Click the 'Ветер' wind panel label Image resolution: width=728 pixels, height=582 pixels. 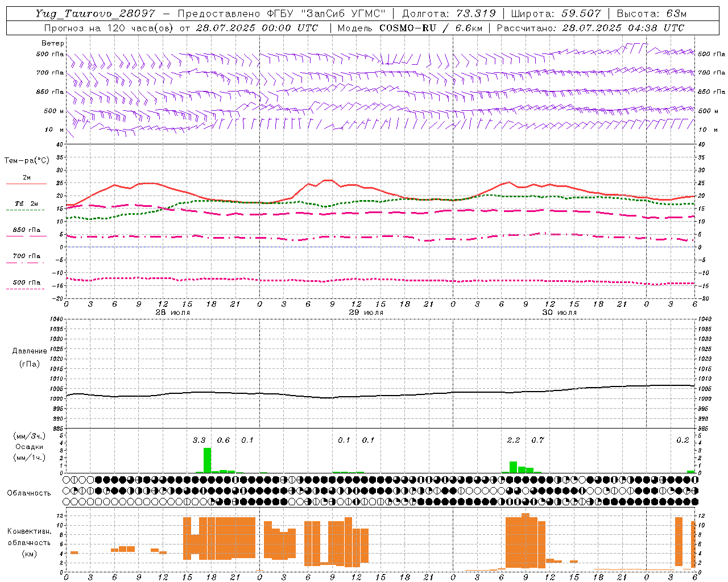[x=53, y=43]
